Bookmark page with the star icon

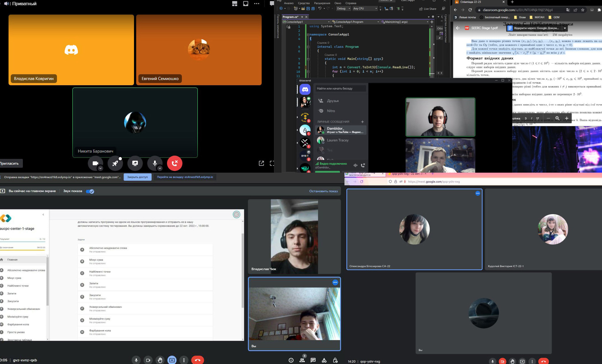pos(583,10)
